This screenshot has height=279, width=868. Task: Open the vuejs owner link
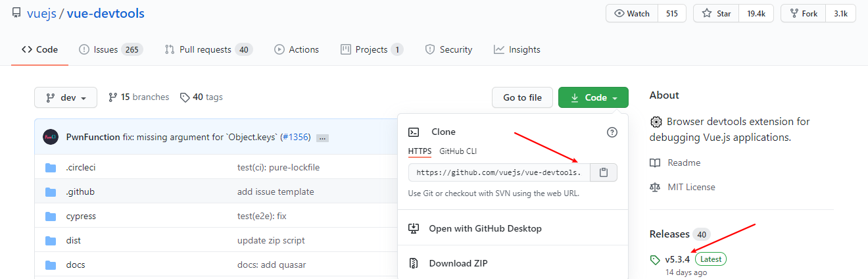coord(41,13)
